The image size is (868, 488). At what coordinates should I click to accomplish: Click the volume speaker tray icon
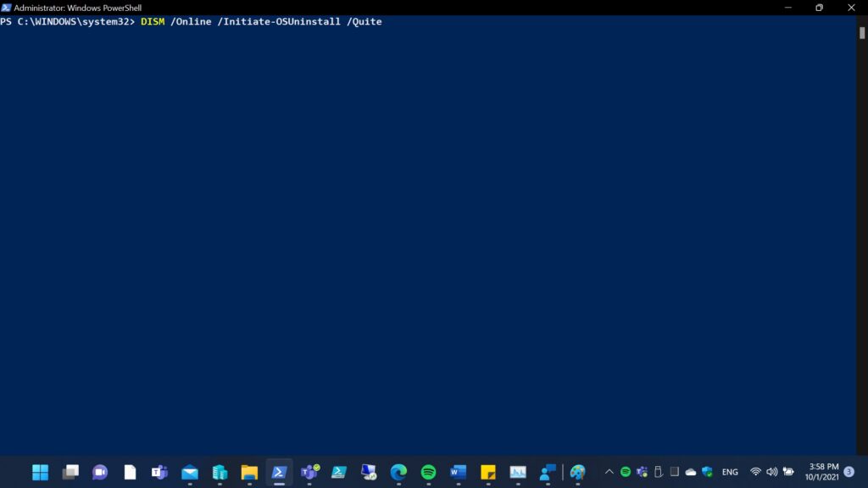(771, 472)
